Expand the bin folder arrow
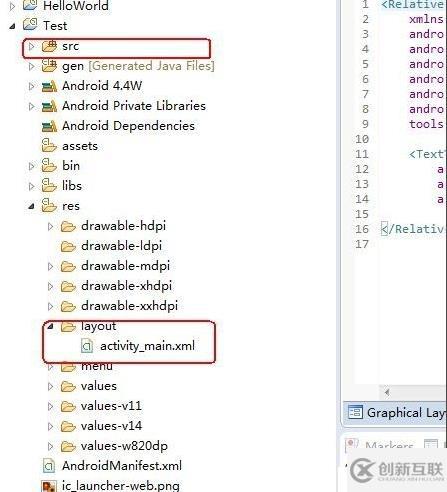Screen dimensions: 447x492 [x=31, y=166]
